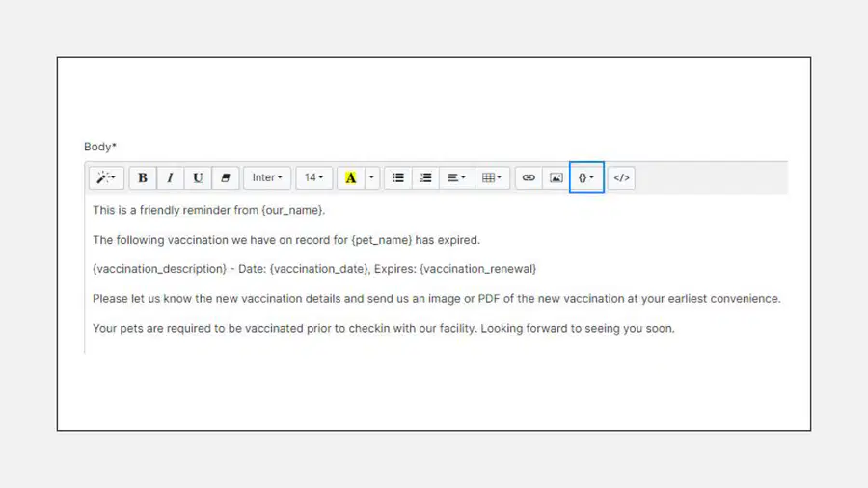
Task: Apply the yellow highlight color button
Action: click(x=351, y=177)
